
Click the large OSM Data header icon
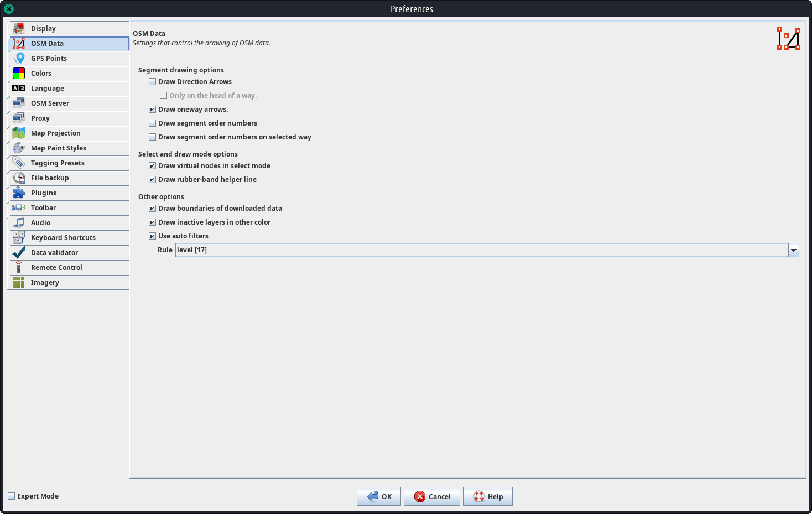(x=789, y=39)
